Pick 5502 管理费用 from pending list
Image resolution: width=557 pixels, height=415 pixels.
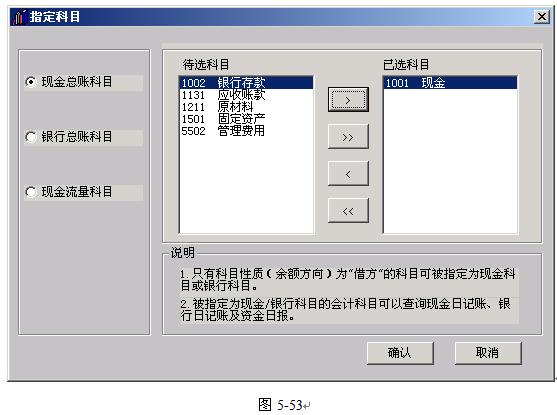click(246, 131)
